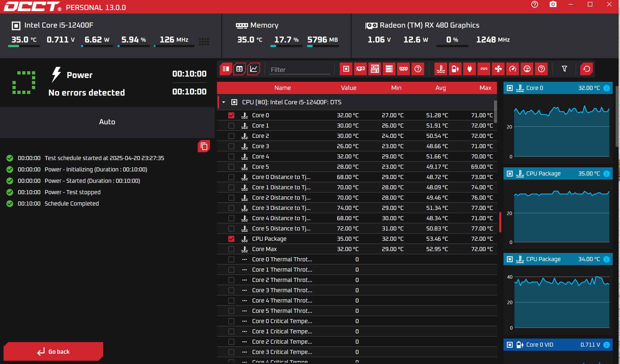Open info for the 34.00 °C CPU Package graph
Image resolution: width=620 pixels, height=364 pixels.
[606, 259]
